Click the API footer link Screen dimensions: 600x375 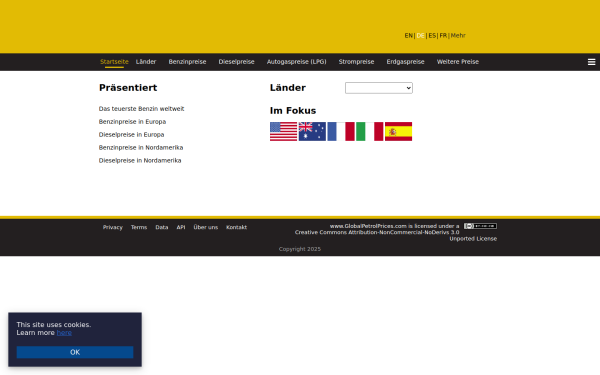tap(181, 227)
